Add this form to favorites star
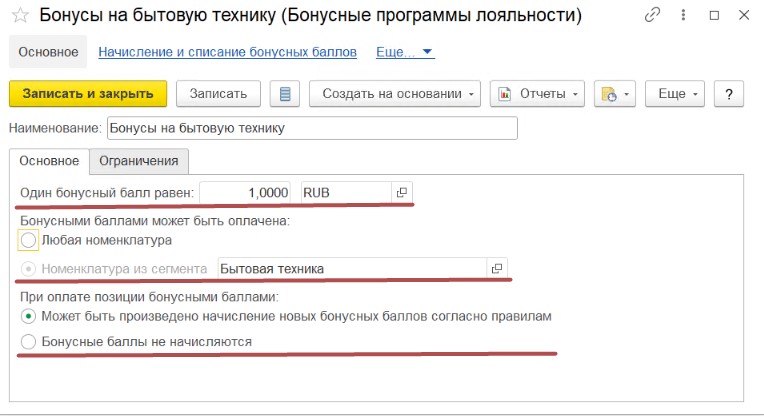 click(20, 16)
